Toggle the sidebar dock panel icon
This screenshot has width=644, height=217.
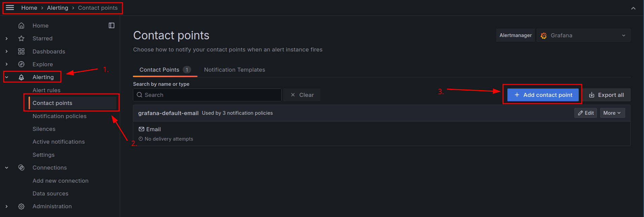coord(112,26)
